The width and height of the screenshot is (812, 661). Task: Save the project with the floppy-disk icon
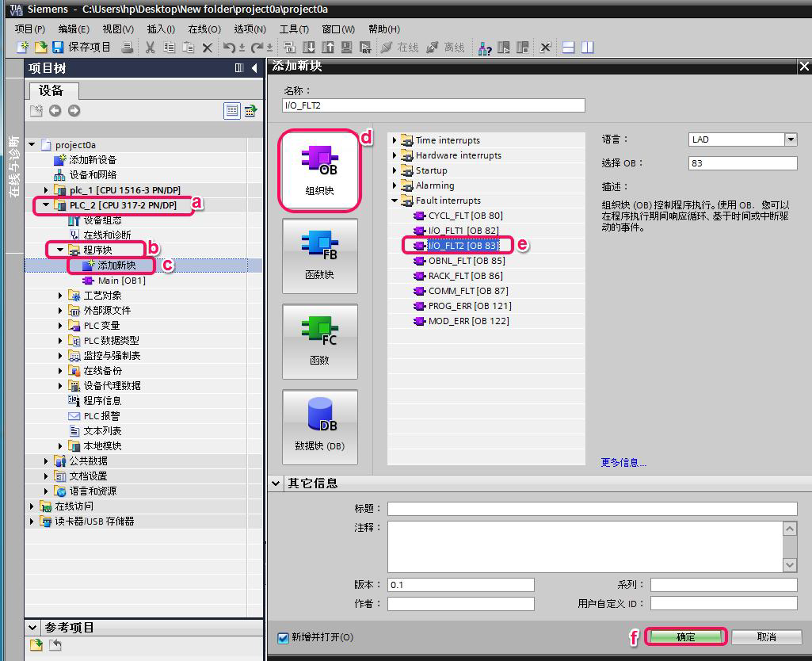pos(58,47)
